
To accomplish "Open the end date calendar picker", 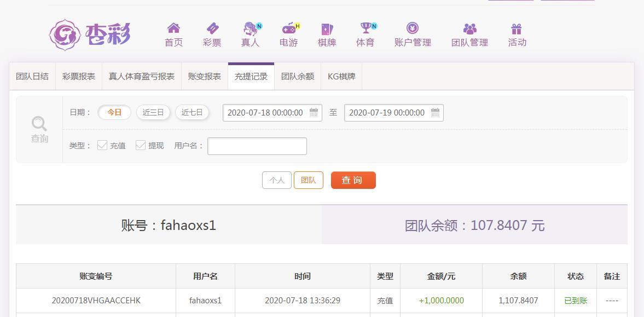I will (436, 113).
